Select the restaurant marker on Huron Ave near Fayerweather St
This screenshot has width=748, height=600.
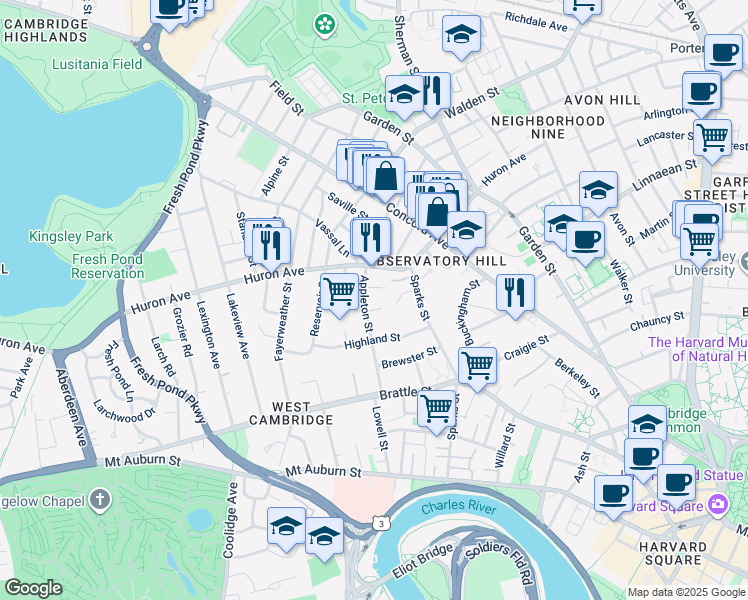[x=271, y=246]
